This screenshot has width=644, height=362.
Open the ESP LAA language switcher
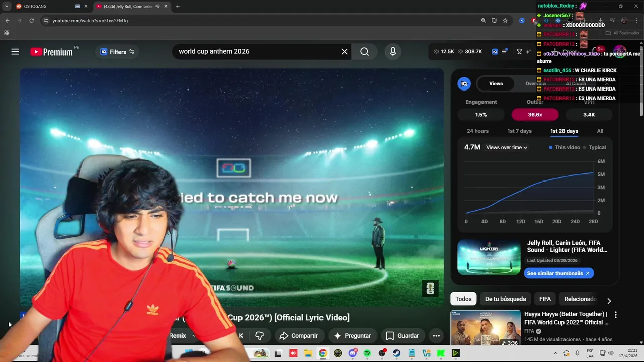pyautogui.click(x=590, y=353)
